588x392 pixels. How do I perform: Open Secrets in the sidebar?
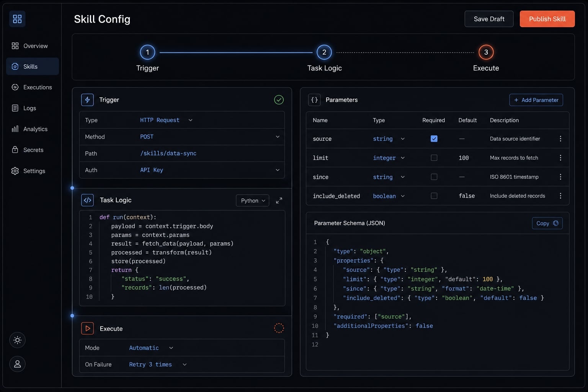pyautogui.click(x=32, y=150)
